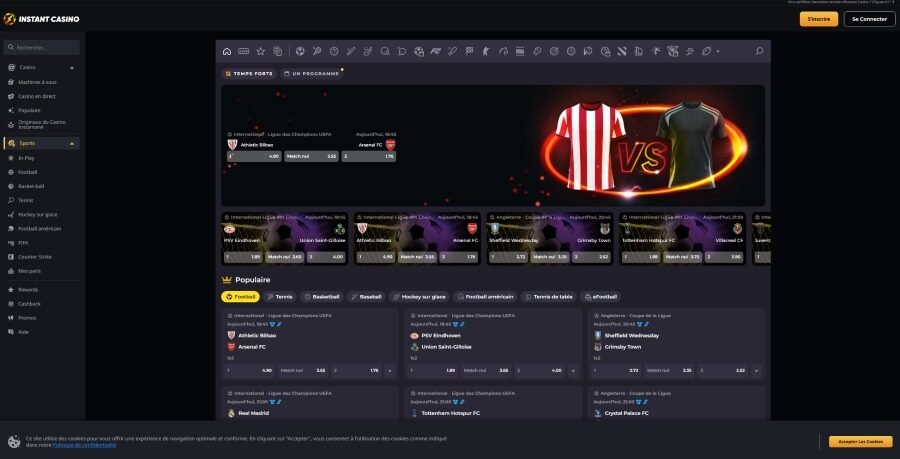Select Football américain pill under Populaire
900x459 pixels.
click(485, 297)
